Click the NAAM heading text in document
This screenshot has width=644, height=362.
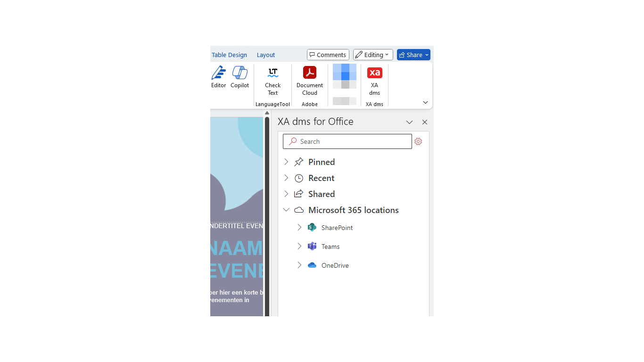(x=237, y=248)
